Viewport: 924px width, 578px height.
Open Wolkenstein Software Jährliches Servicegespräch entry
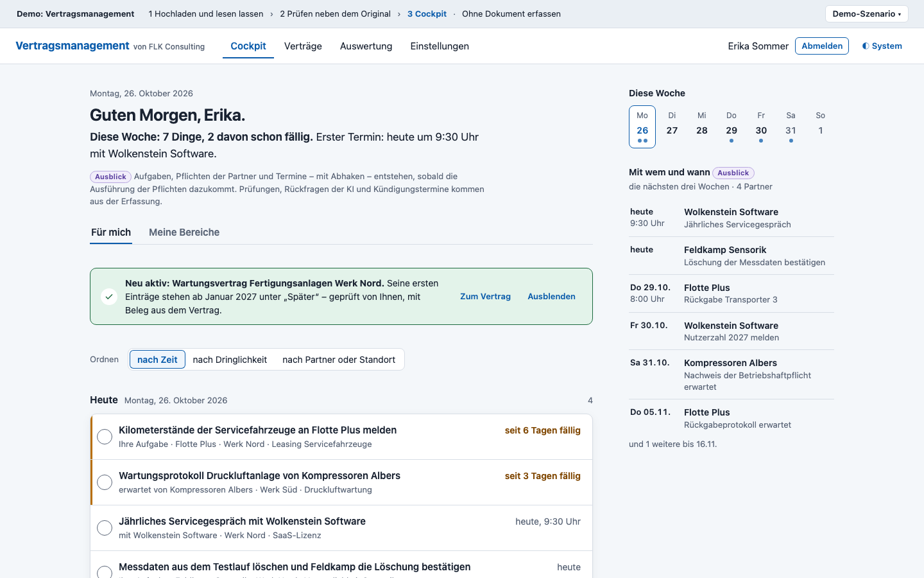732,218
